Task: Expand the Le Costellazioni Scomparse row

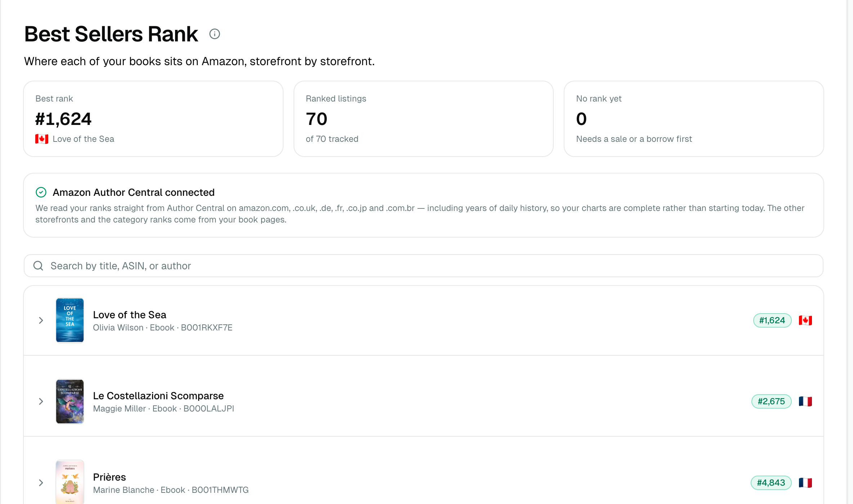Action: [x=41, y=401]
